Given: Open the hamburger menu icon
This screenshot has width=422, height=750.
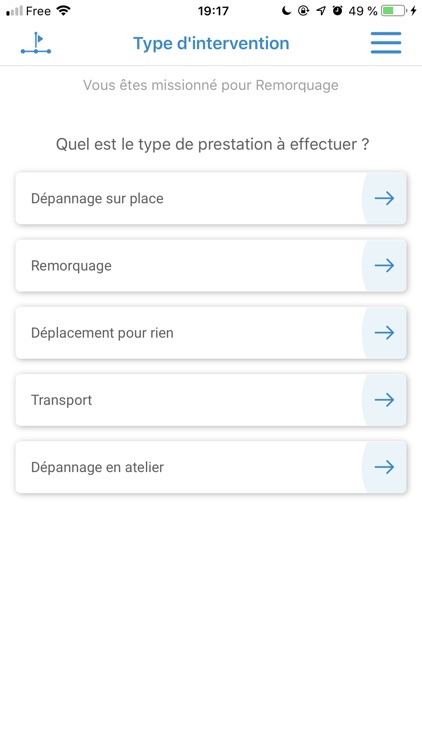Looking at the screenshot, I should (386, 43).
